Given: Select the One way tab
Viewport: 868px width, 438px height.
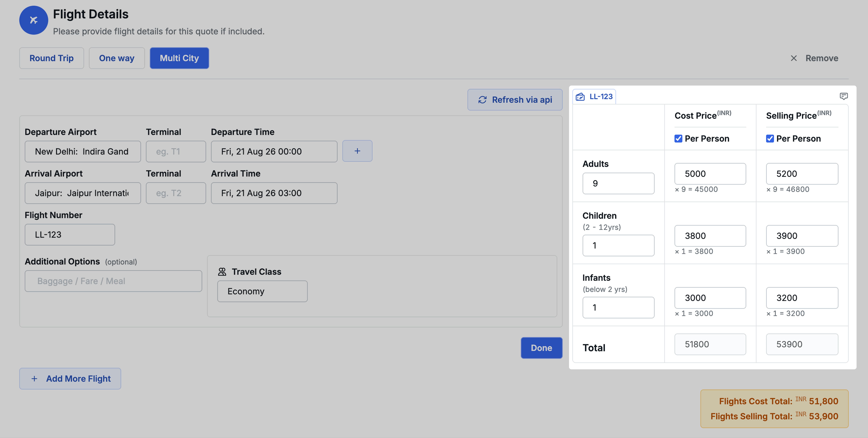Looking at the screenshot, I should 117,58.
